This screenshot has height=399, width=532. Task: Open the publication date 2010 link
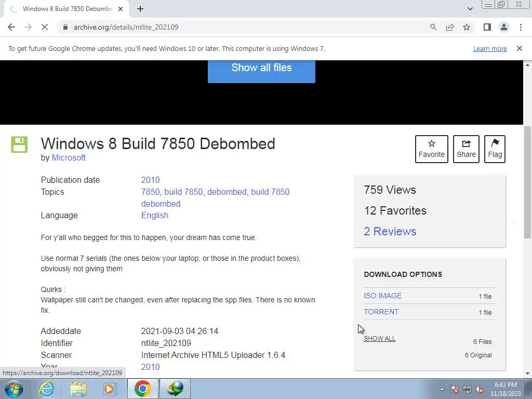[150, 180]
